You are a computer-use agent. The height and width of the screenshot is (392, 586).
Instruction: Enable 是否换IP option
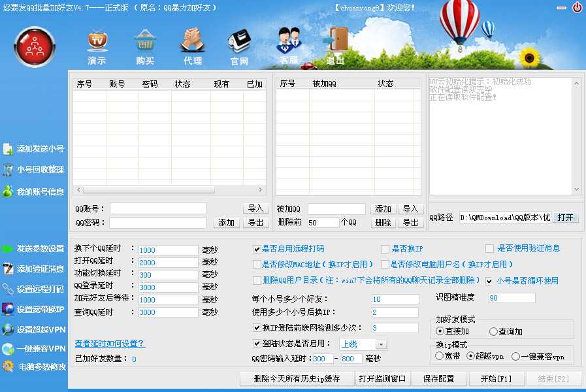click(x=385, y=249)
